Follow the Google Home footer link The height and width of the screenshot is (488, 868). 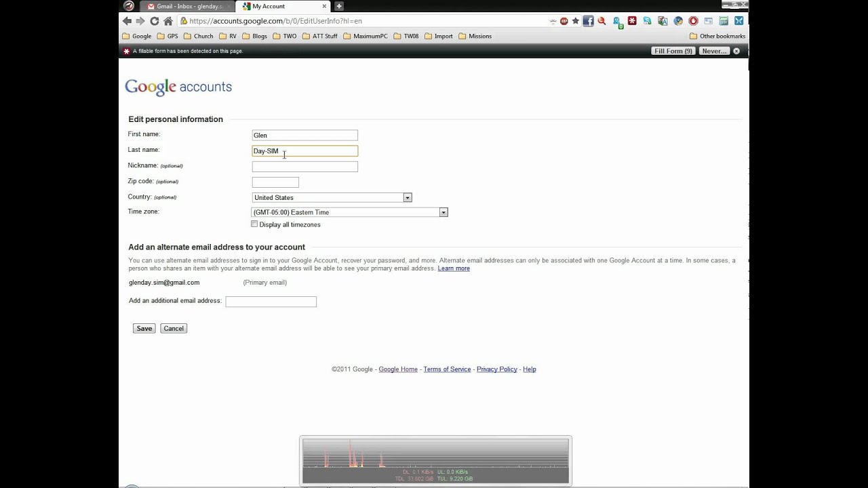pyautogui.click(x=398, y=369)
